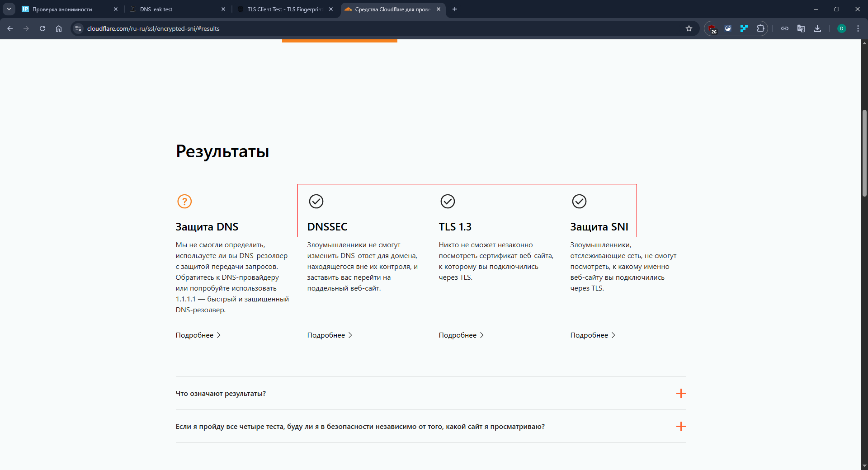Open the extensions puzzle-piece menu
Image resolution: width=868 pixels, height=470 pixels.
point(760,28)
